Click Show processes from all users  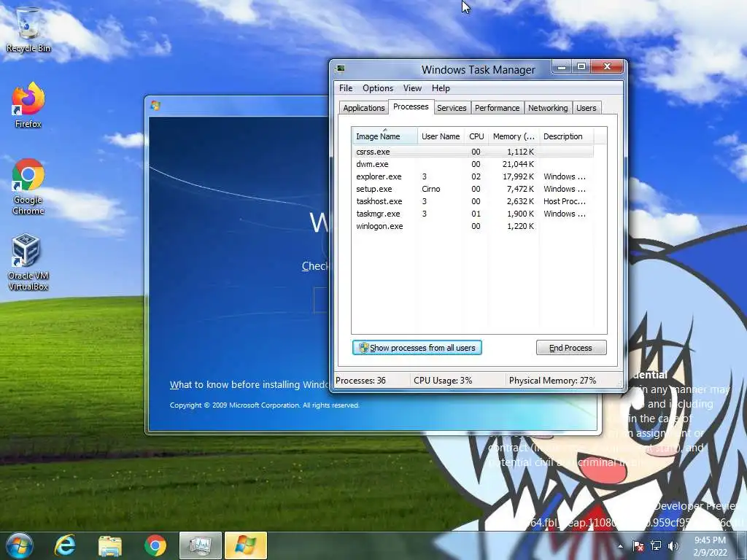[x=417, y=348]
